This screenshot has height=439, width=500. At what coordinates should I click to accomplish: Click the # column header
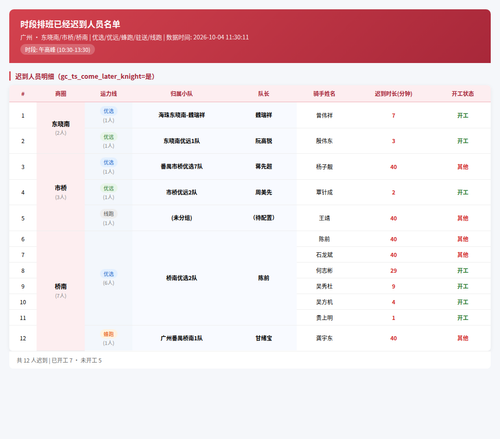23,94
